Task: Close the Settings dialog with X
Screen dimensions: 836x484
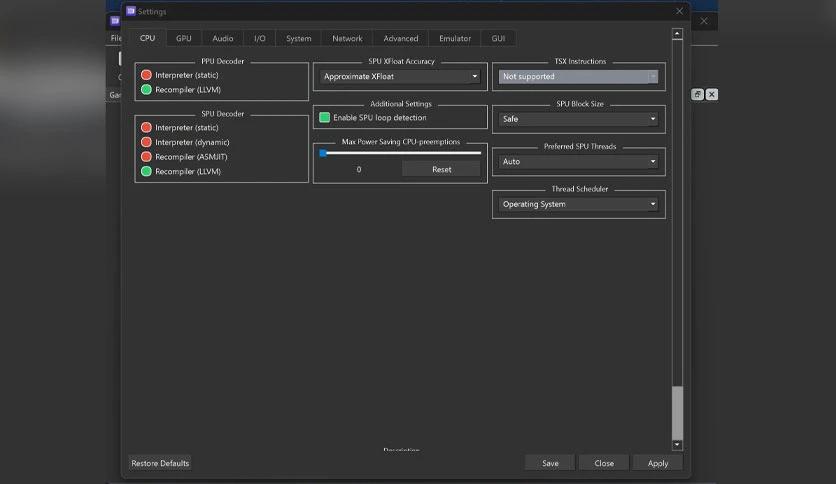Action: click(x=679, y=11)
